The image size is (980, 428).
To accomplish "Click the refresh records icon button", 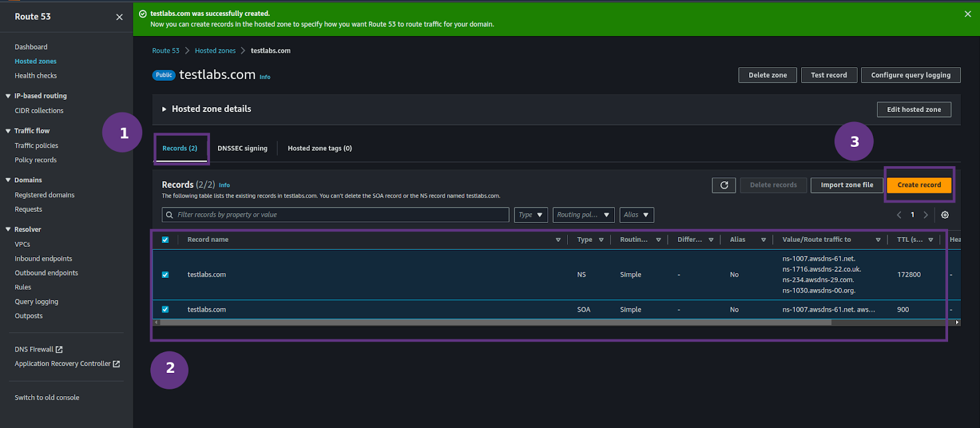I will [x=724, y=185].
